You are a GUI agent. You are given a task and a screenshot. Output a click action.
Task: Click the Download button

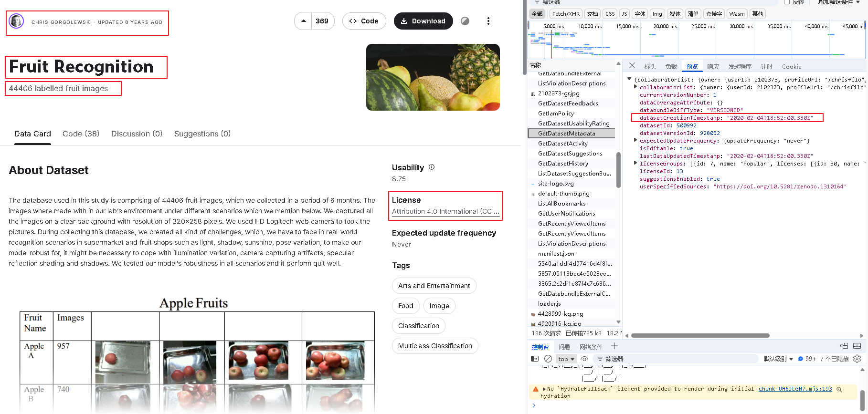pos(423,21)
